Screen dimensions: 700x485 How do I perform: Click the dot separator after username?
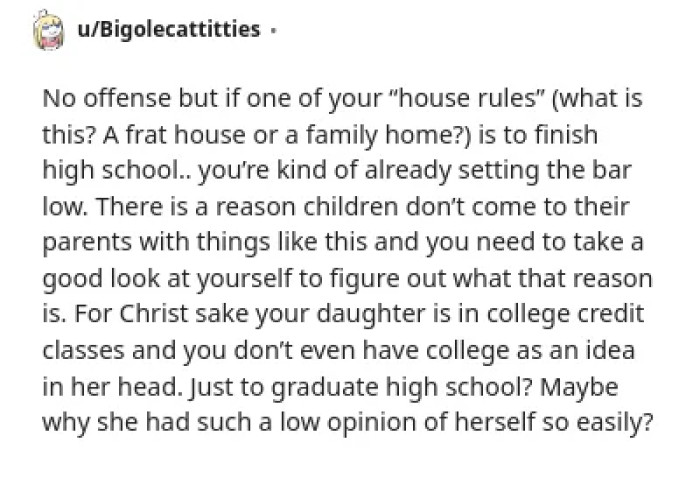(273, 31)
